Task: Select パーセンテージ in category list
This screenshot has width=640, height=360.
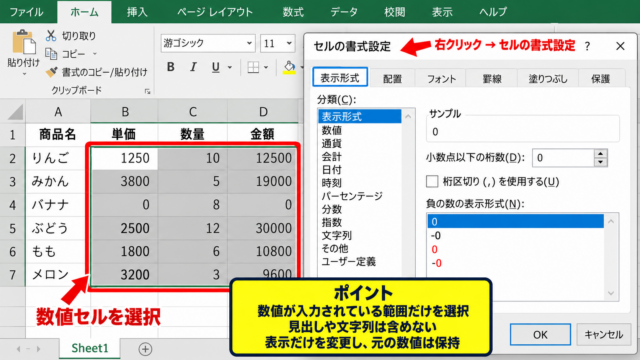Action: [x=352, y=196]
